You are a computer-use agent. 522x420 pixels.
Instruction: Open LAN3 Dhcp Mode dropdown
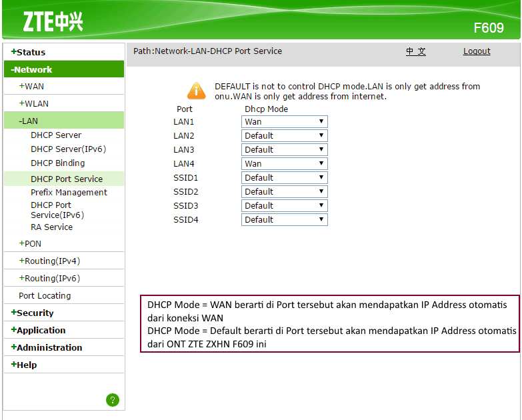[284, 150]
